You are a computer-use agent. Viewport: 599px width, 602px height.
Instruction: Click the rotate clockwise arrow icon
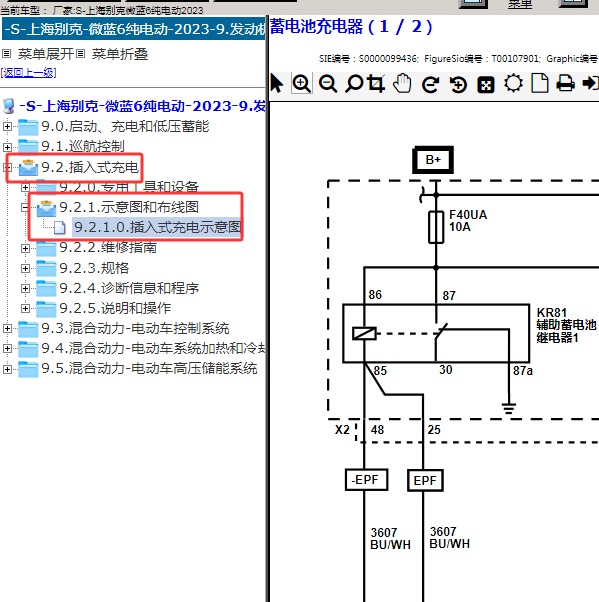click(x=430, y=84)
